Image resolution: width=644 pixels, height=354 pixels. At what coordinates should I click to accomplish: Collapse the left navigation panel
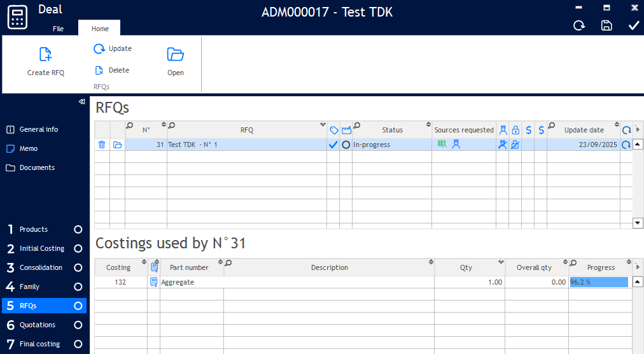click(81, 102)
